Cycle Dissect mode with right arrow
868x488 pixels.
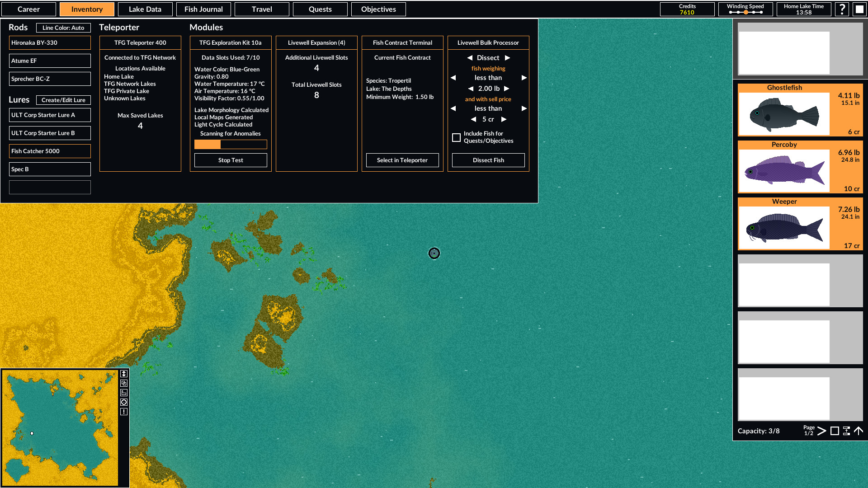click(x=507, y=58)
